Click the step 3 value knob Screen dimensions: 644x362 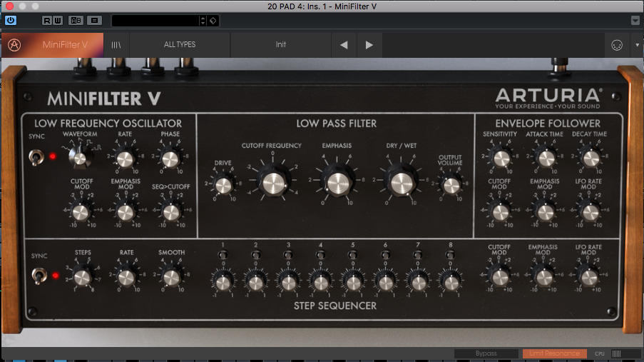point(288,283)
